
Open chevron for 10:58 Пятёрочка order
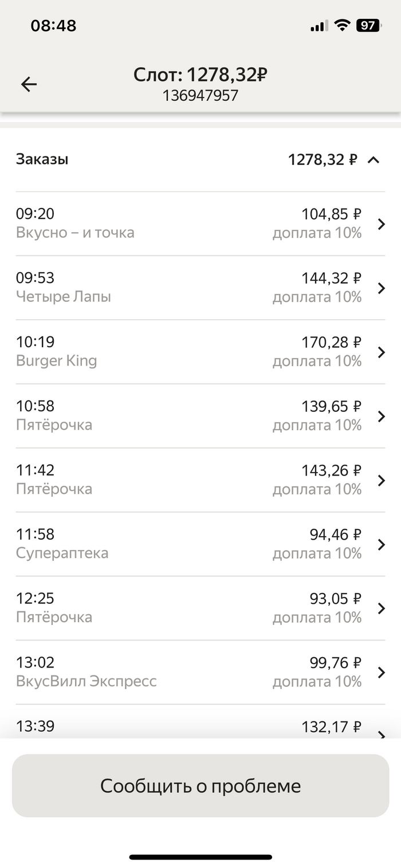click(x=382, y=417)
